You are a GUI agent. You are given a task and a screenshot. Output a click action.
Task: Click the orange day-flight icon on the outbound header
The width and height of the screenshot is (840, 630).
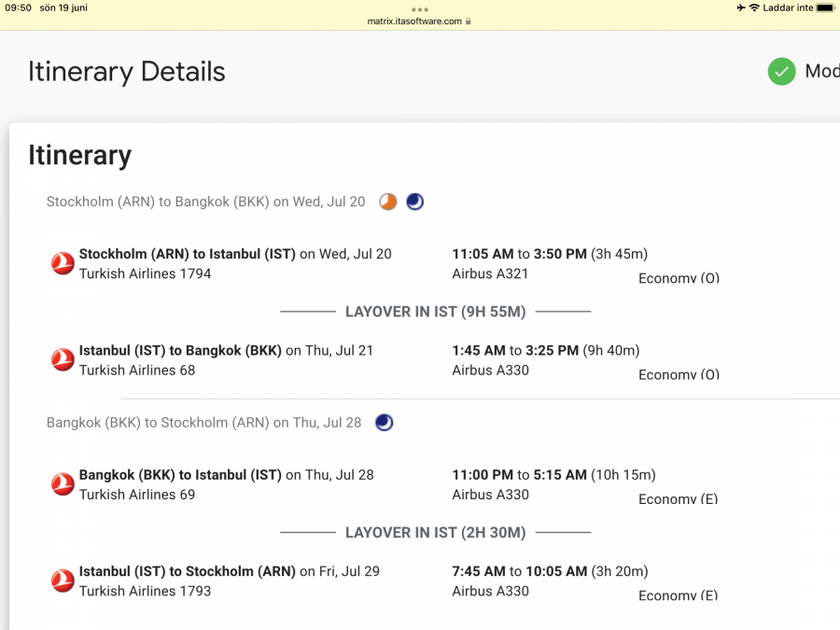[388, 202]
